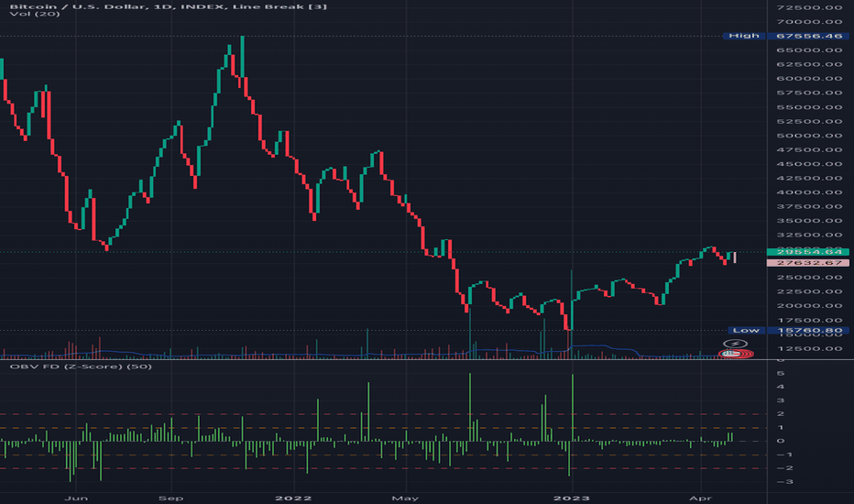Open the stacked US flag economic events marker

coord(736,354)
